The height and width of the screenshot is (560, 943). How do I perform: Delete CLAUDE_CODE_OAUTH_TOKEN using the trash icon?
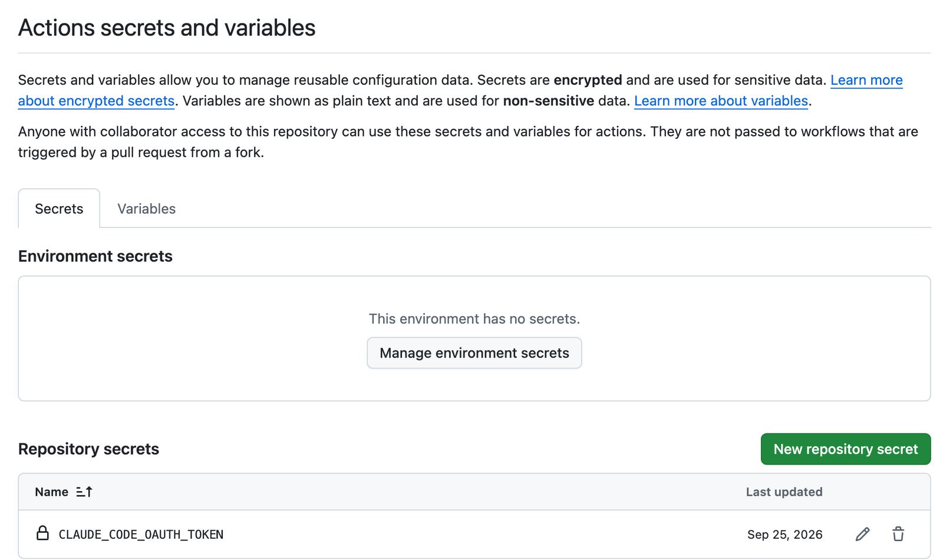click(x=898, y=534)
